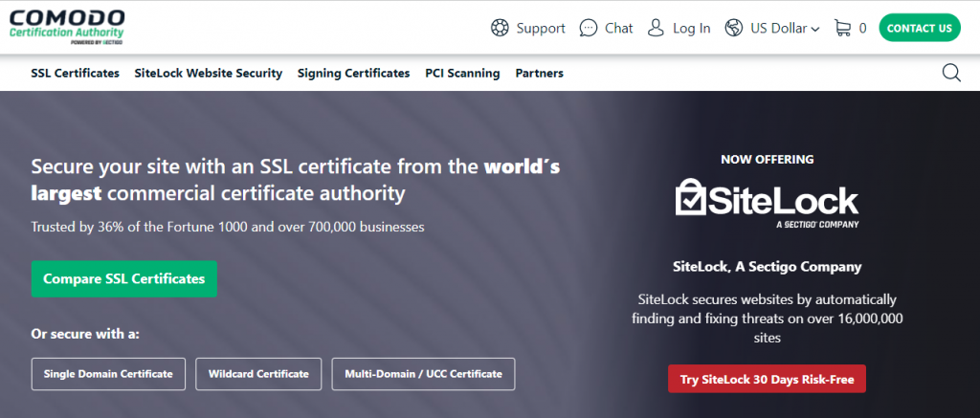Click the search magnifier icon
Viewport: 980px width, 418px height.
pyautogui.click(x=951, y=73)
